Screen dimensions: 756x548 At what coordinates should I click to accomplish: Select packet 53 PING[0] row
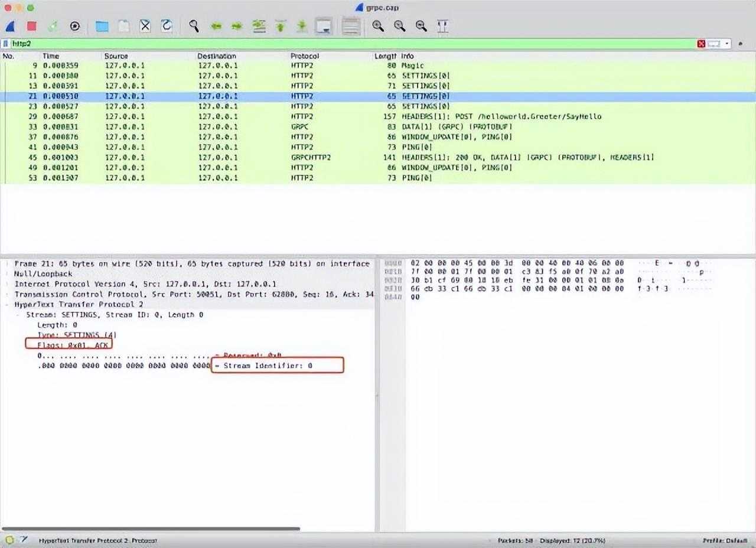378,177
